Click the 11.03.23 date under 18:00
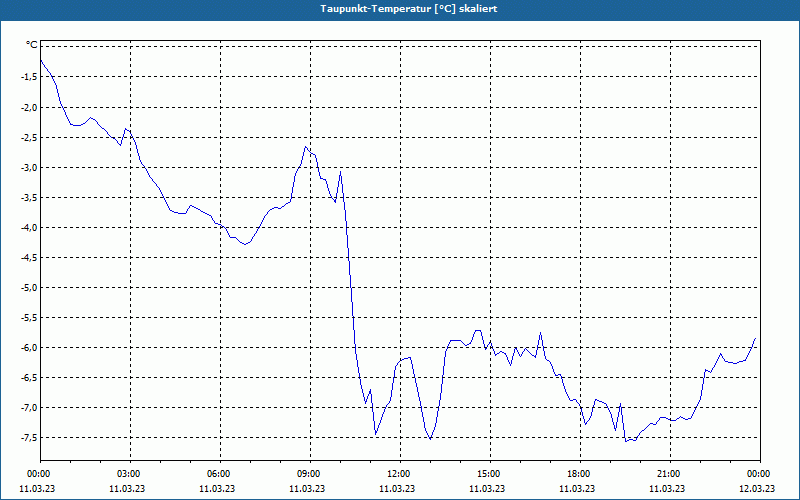Viewport: 800px width, 500px height. [x=577, y=488]
